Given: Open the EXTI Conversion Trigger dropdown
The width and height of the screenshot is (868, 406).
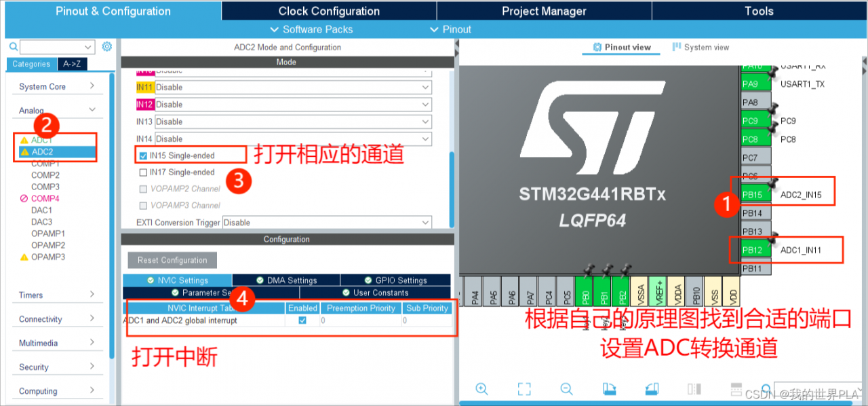Looking at the screenshot, I should 327,223.
